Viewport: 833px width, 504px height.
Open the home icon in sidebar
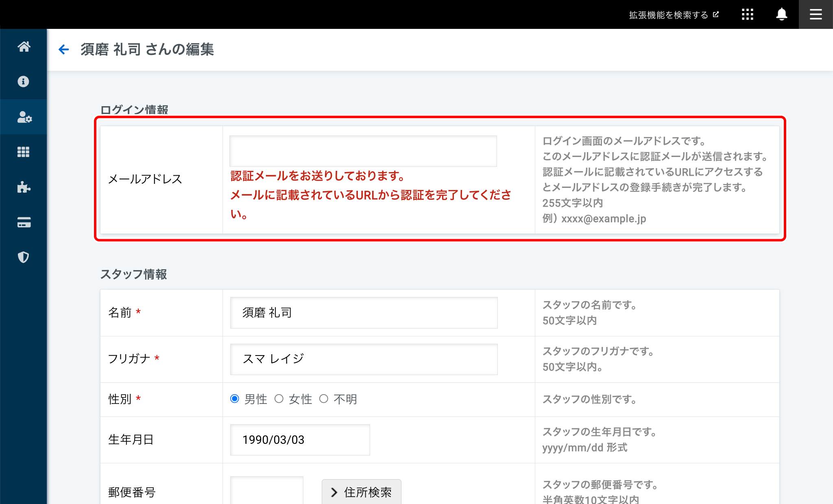point(24,47)
